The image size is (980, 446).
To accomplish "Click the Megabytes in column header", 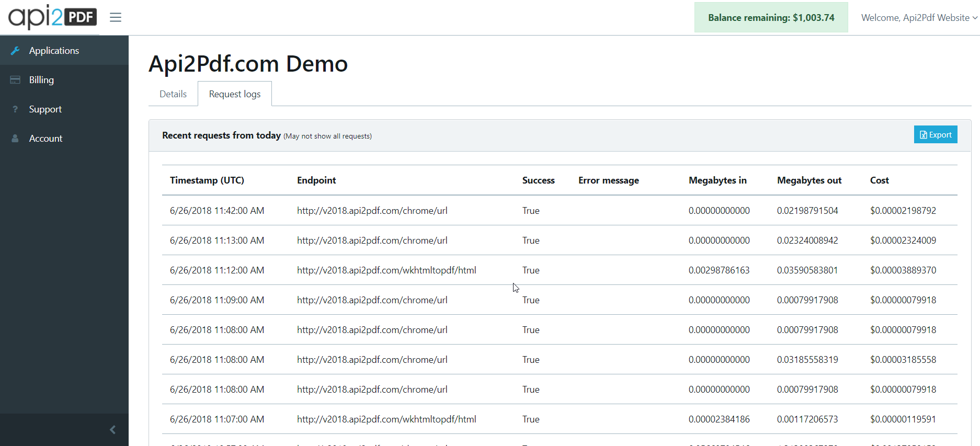I will tap(717, 180).
